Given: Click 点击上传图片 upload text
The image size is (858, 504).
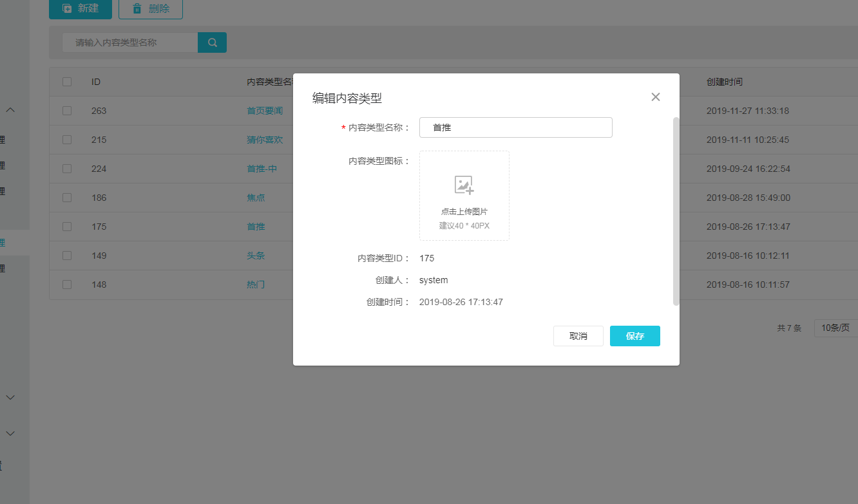Looking at the screenshot, I should coord(464,212).
